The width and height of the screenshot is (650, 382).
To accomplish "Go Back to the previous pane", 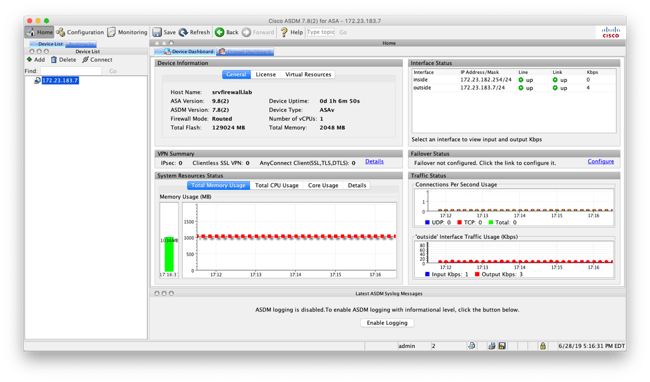I will click(227, 32).
